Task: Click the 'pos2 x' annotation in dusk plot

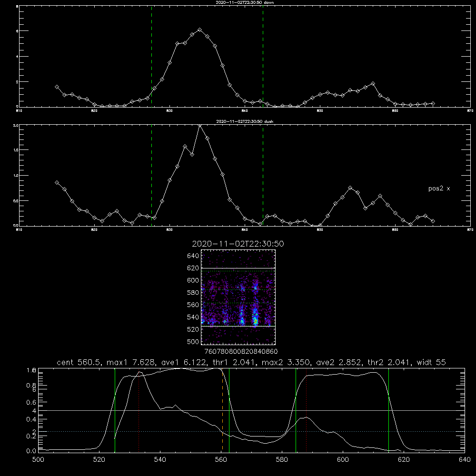Action: pyautogui.click(x=439, y=188)
